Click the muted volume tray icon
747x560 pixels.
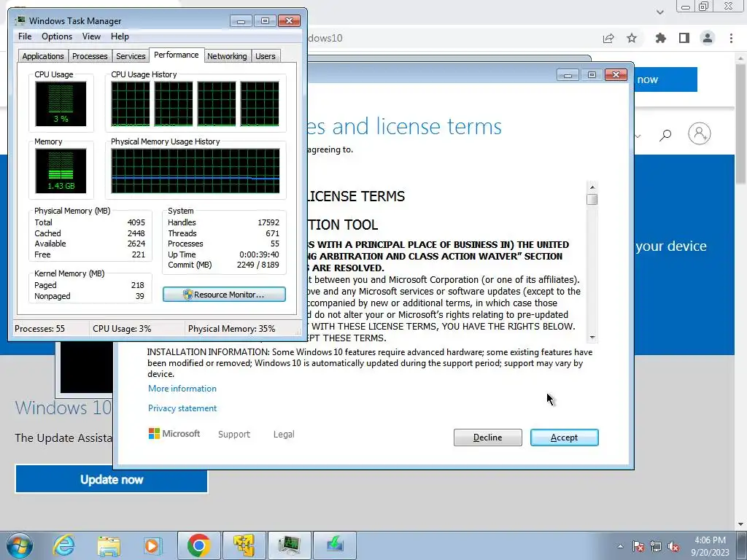(673, 546)
